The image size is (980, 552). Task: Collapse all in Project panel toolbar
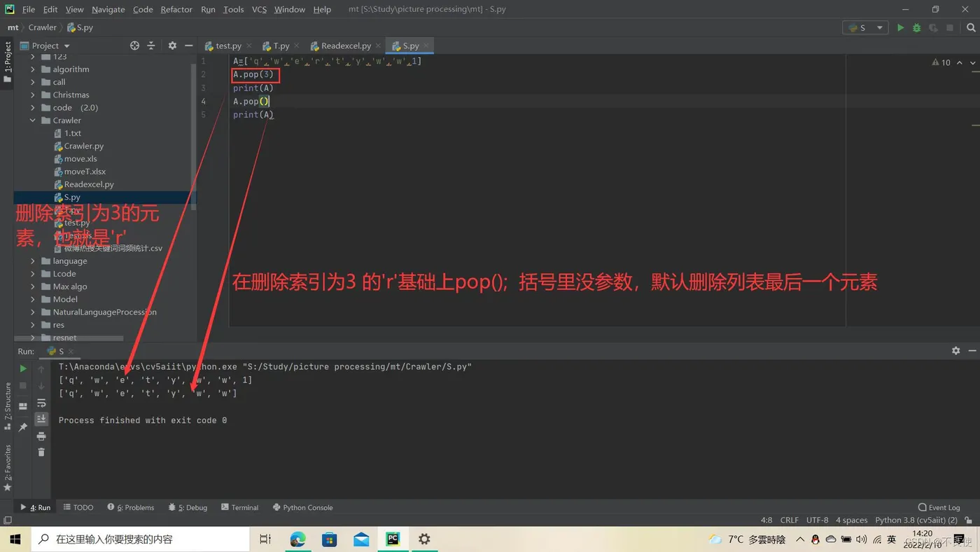[x=151, y=46]
